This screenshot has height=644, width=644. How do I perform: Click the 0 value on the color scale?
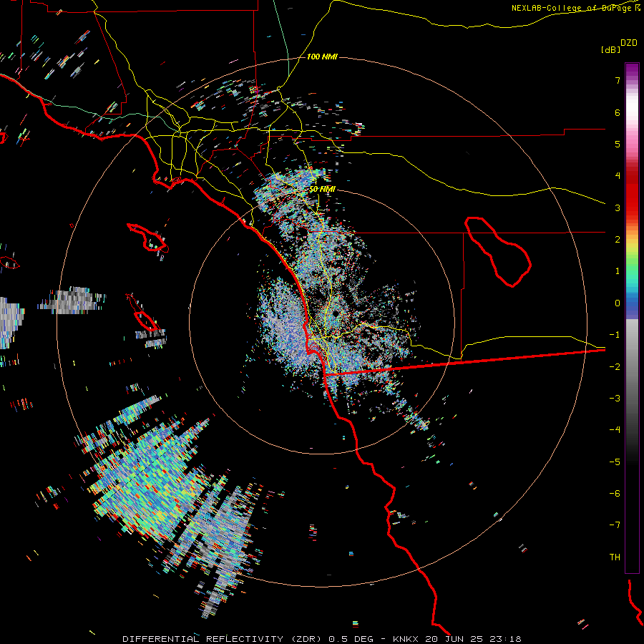coord(618,303)
